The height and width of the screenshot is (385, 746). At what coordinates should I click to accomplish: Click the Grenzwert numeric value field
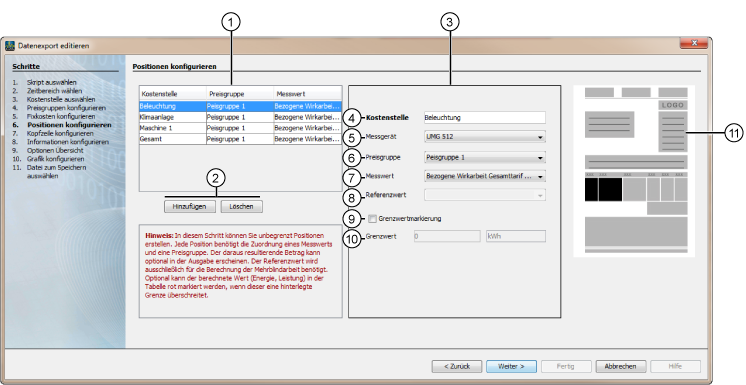[x=447, y=236]
